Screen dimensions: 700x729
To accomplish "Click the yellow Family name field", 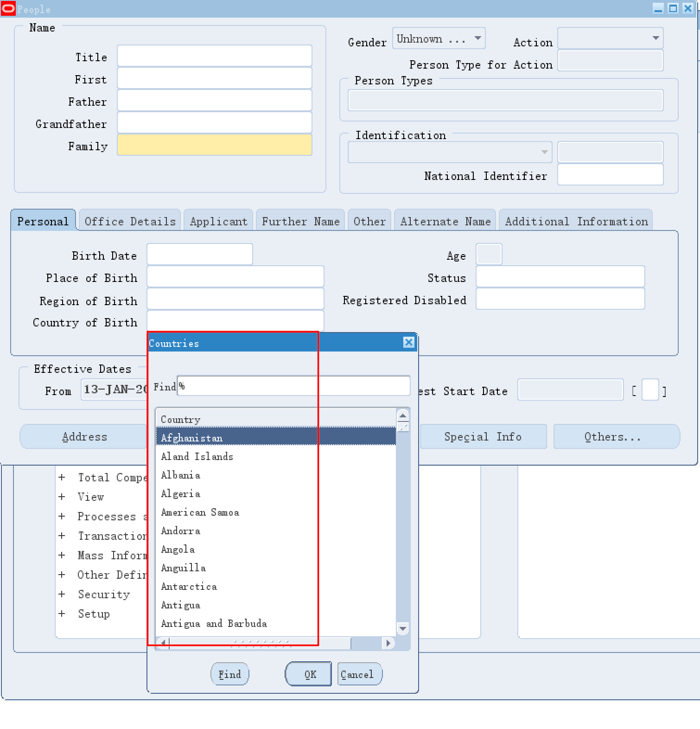I will (214, 145).
